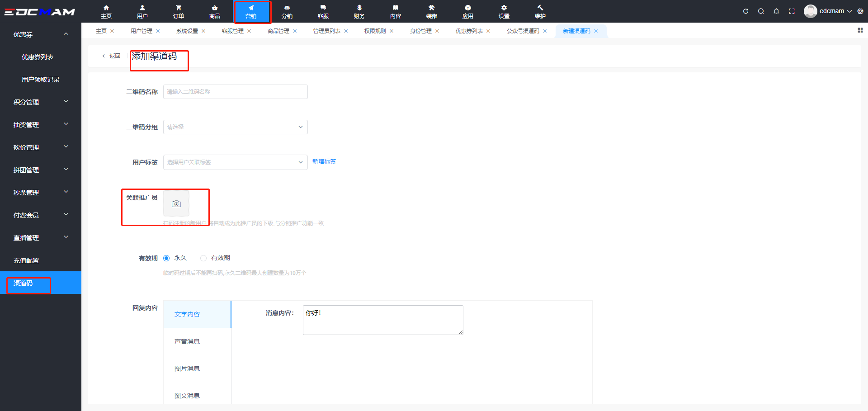Image resolution: width=868 pixels, height=411 pixels.
Task: Open notifications bell icon
Action: (x=776, y=11)
